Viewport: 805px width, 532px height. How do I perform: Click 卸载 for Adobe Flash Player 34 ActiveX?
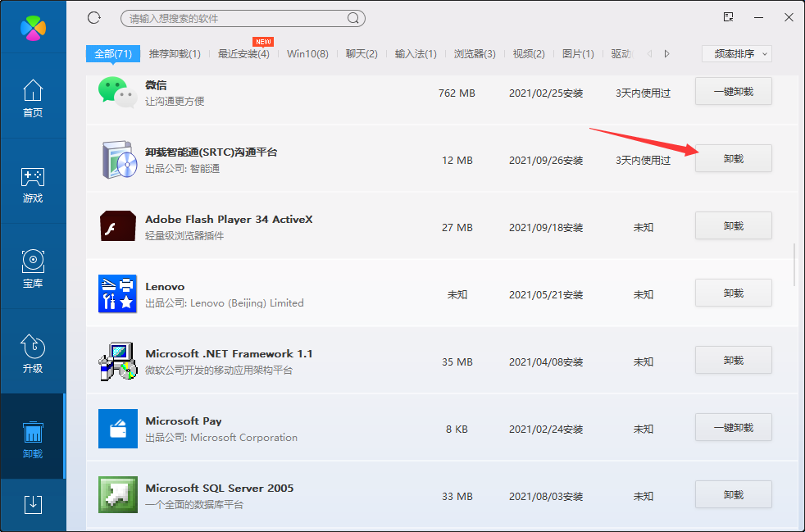(x=733, y=226)
